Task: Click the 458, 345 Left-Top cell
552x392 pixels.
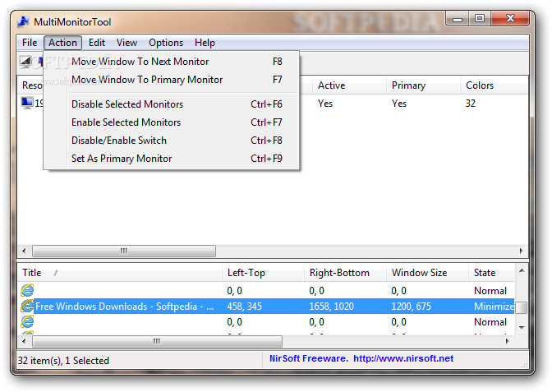Action: point(244,307)
